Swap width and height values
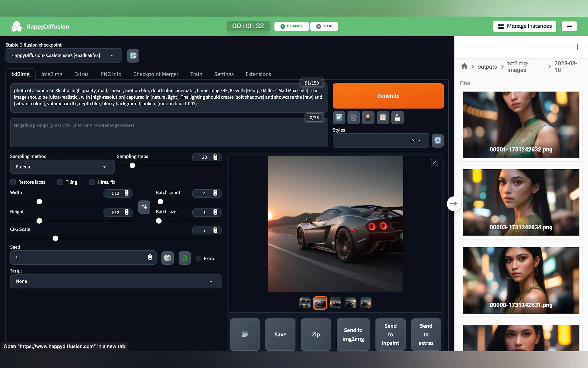Viewport: 588px width, 368px height. pos(144,207)
